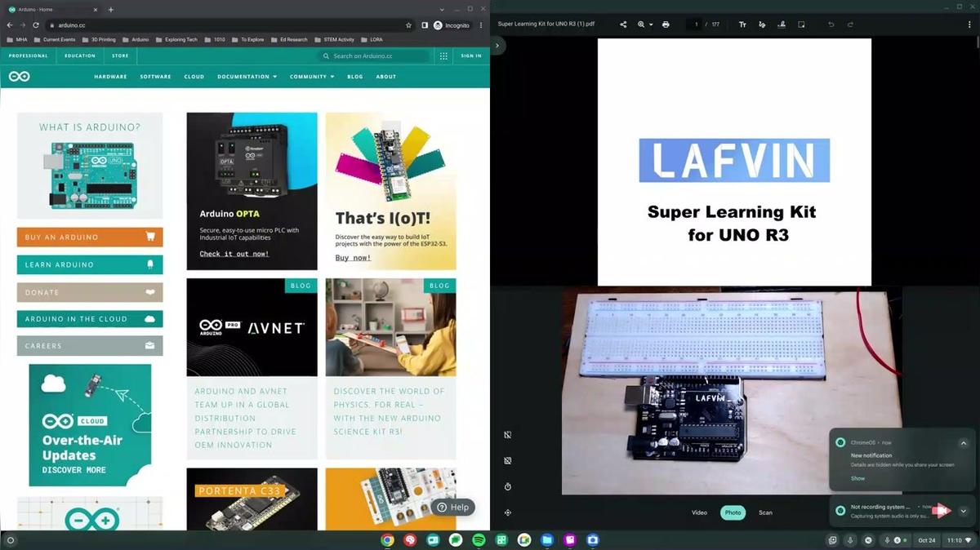Image resolution: width=980 pixels, height=550 pixels.
Task: Switch the camera to Scan mode
Action: click(x=765, y=512)
